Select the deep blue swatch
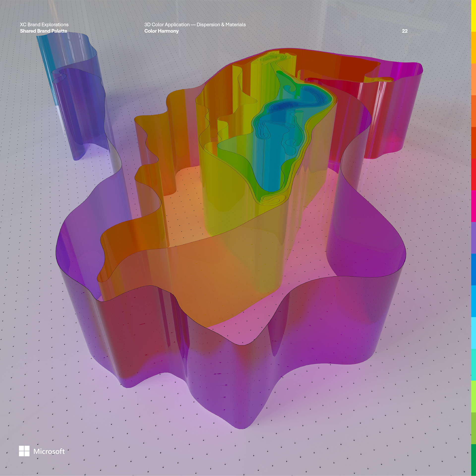Viewport: 476px width, 476px height. pos(473,269)
